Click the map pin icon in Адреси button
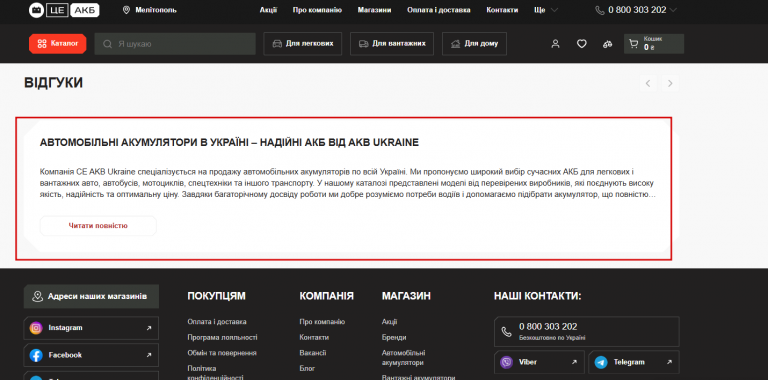 click(x=37, y=296)
